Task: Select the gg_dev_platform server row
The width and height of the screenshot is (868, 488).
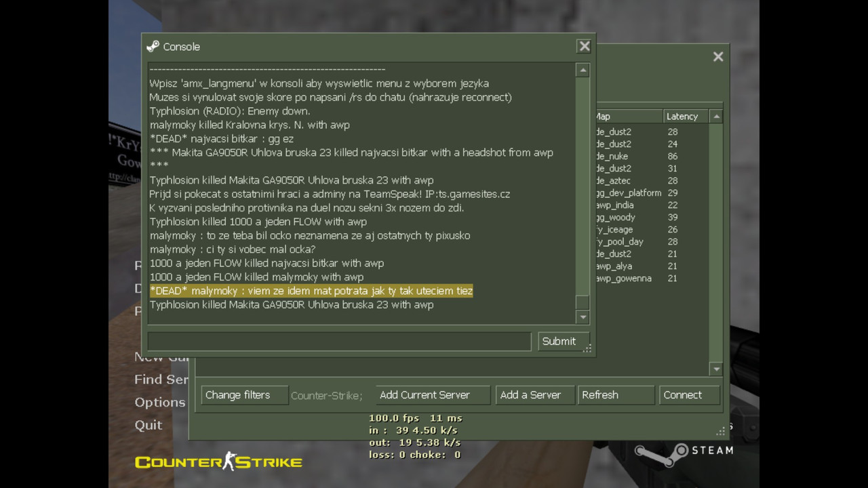Action: [652, 192]
